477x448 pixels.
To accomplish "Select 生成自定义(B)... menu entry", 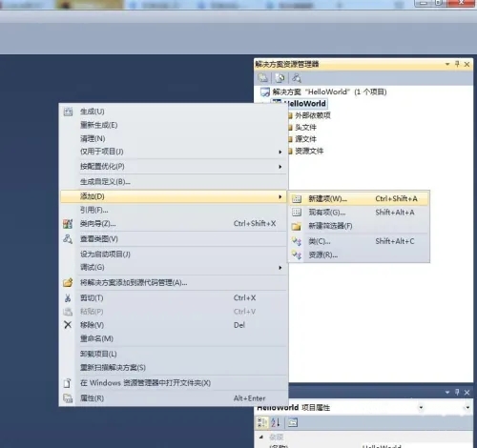I will [174, 182].
